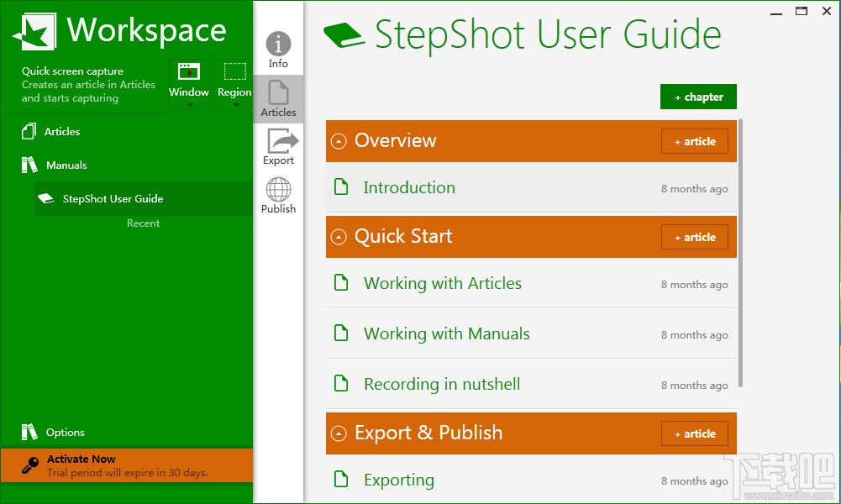Collapse the Overview chapter
The width and height of the screenshot is (841, 504).
(339, 142)
